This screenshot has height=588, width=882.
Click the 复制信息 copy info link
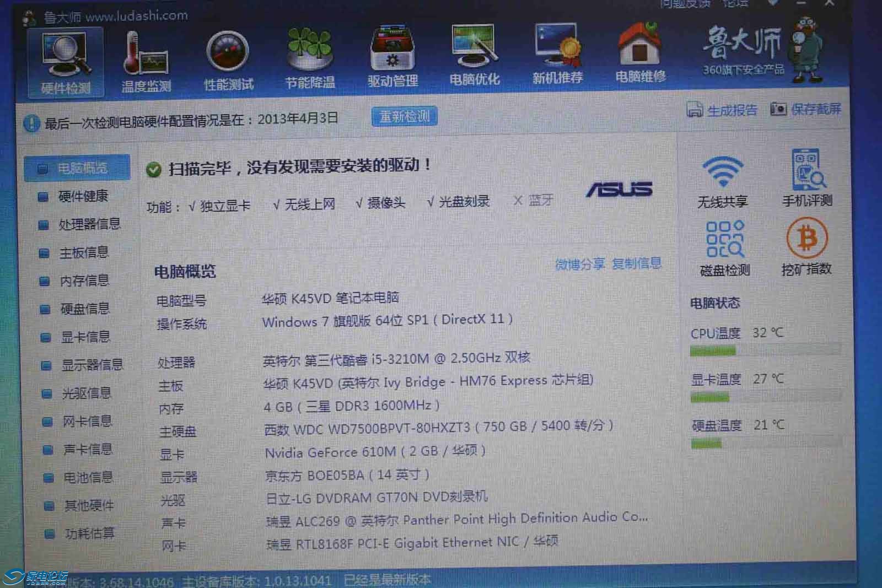click(637, 263)
